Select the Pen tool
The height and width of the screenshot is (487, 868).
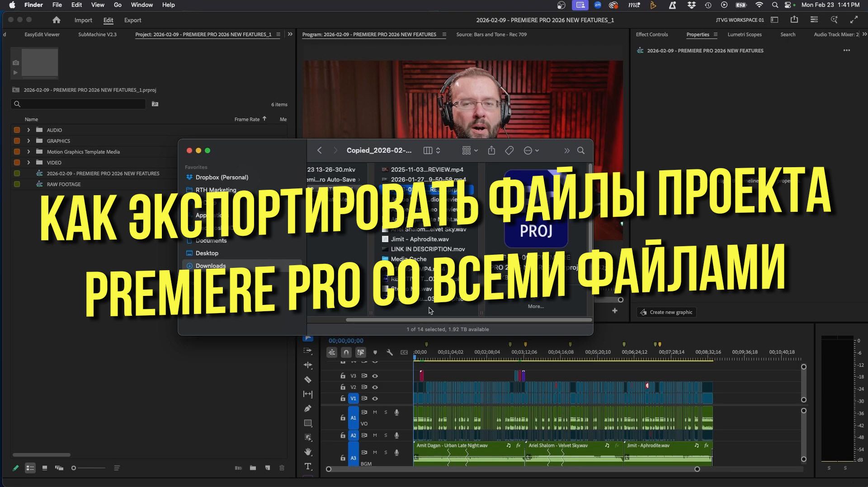click(x=308, y=408)
